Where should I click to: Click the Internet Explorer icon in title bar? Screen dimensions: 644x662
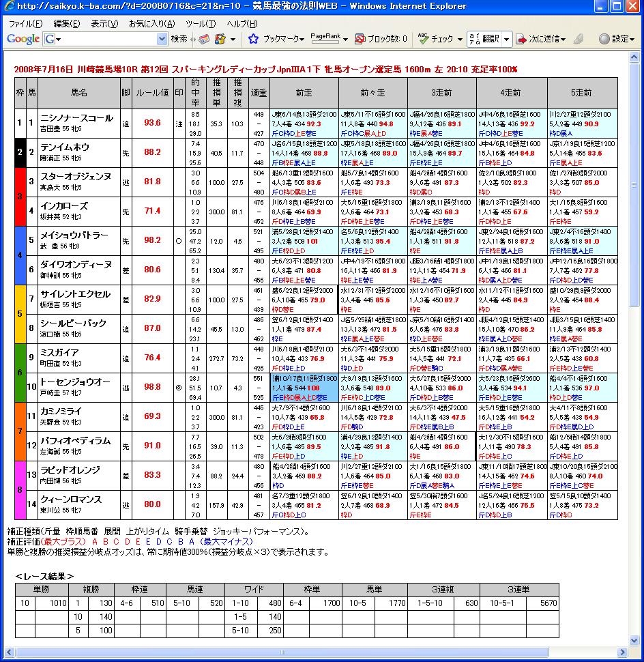[x=10, y=6]
